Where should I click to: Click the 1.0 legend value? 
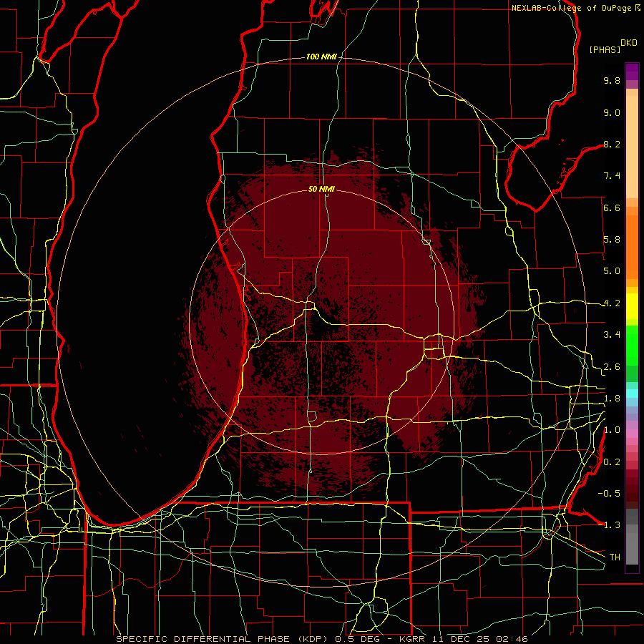[x=612, y=430]
